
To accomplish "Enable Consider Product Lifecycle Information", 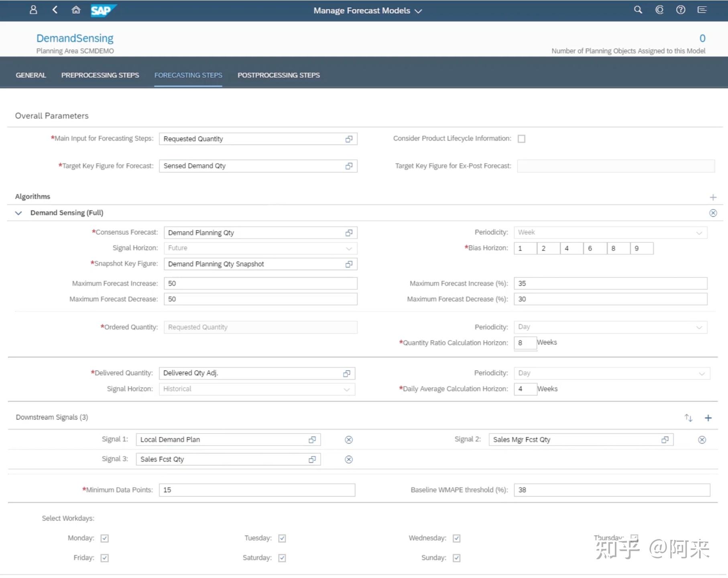I will 522,138.
